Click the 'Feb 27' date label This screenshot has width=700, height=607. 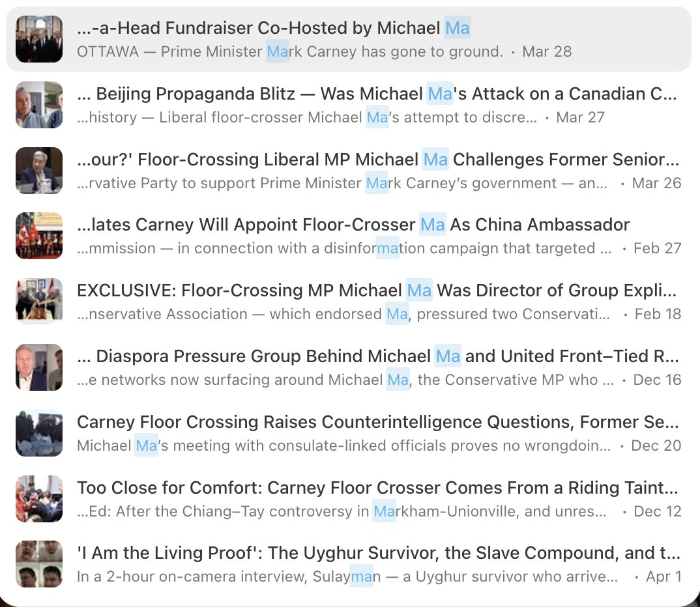658,248
